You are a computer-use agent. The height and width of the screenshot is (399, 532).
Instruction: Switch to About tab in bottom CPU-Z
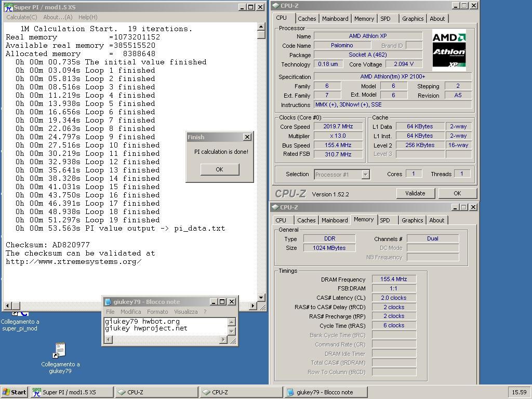pos(436,220)
